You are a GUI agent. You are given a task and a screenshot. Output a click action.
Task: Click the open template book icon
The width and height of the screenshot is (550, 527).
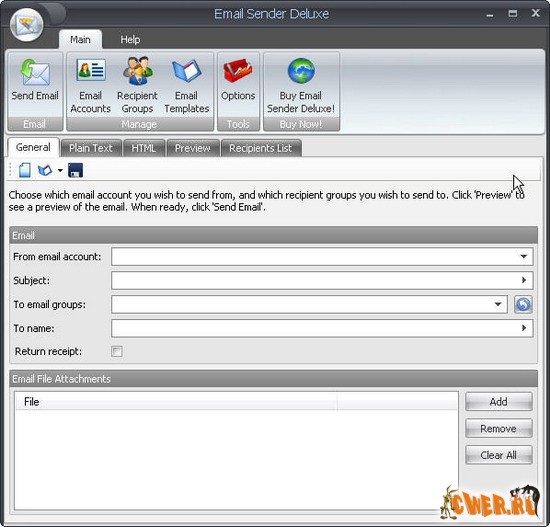click(x=45, y=171)
